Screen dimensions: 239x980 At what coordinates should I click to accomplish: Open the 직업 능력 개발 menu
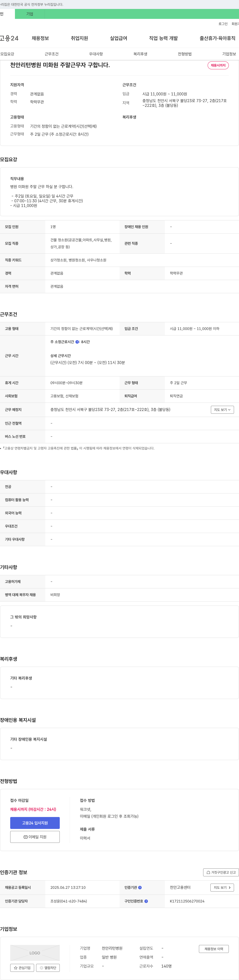pyautogui.click(x=163, y=38)
